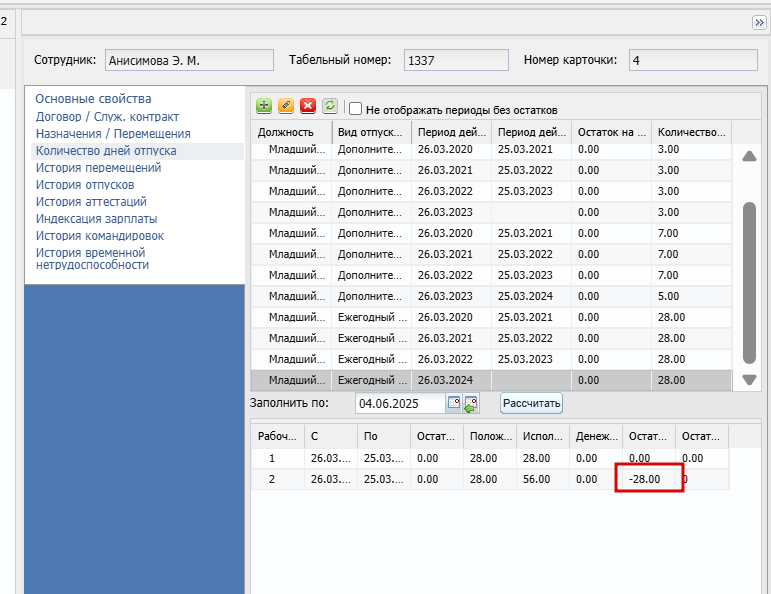The width and height of the screenshot is (771, 594).
Task: Click the red delete record icon
Action: click(x=308, y=106)
